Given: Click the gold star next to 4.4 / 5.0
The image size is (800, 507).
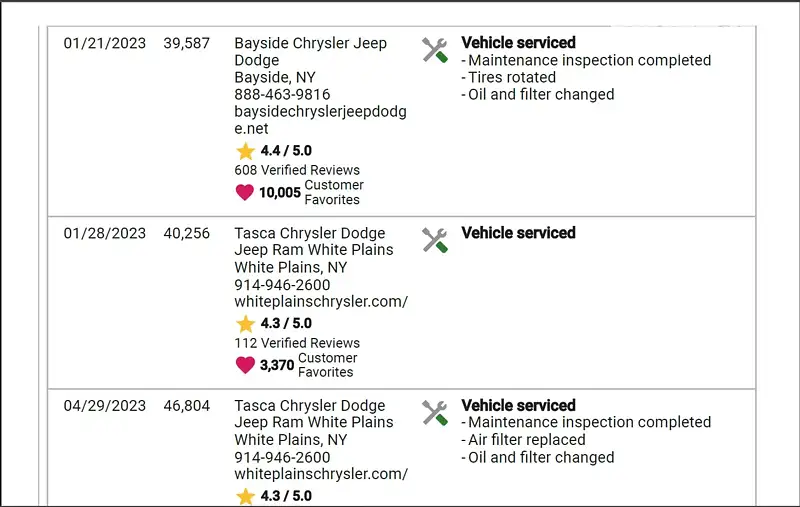Looking at the screenshot, I should [245, 151].
